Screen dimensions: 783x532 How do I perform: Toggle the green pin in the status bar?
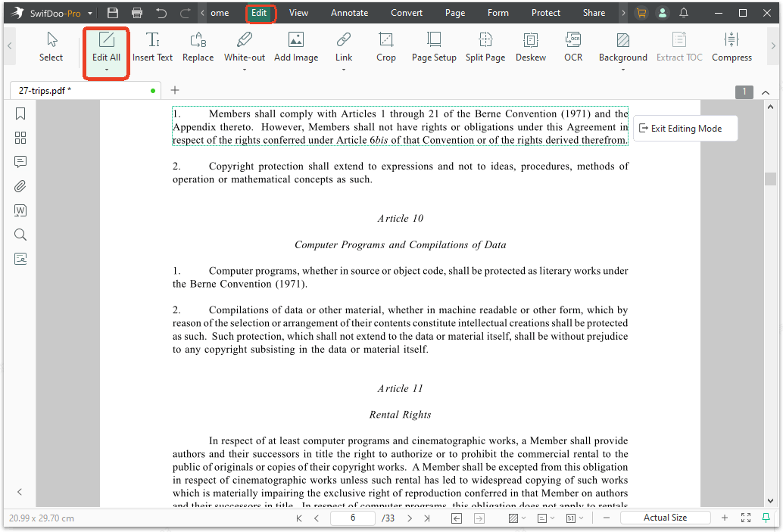click(x=766, y=518)
